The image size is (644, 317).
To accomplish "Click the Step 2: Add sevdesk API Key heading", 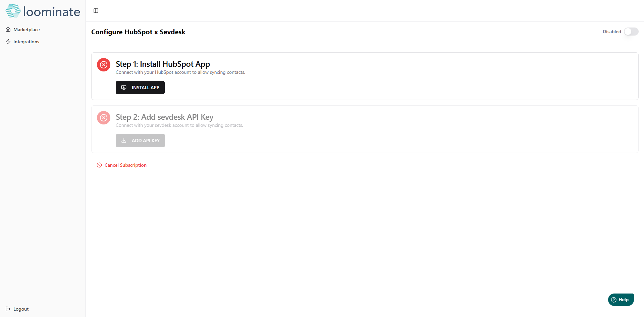I will (x=164, y=117).
